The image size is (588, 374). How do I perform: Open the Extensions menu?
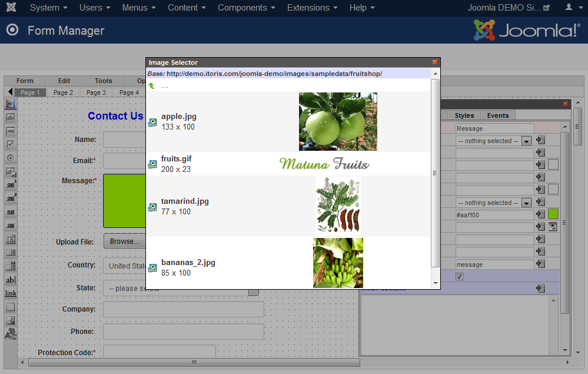[x=312, y=8]
